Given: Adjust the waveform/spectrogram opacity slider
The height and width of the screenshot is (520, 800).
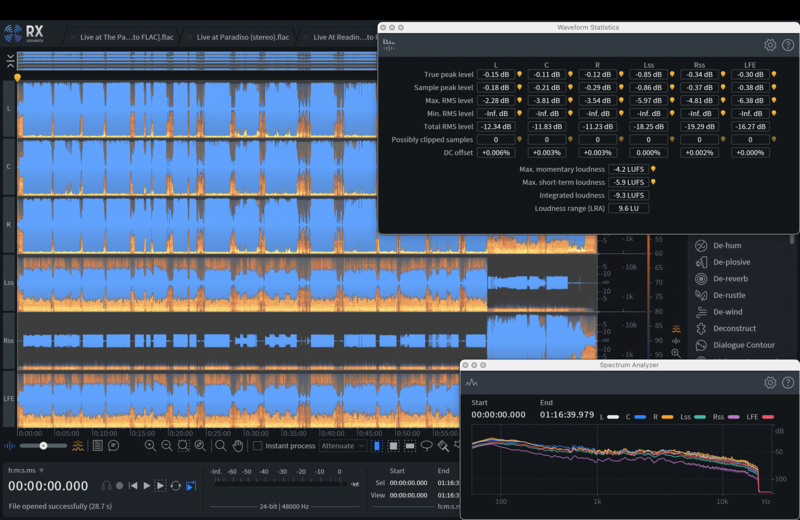Looking at the screenshot, I should tap(43, 446).
